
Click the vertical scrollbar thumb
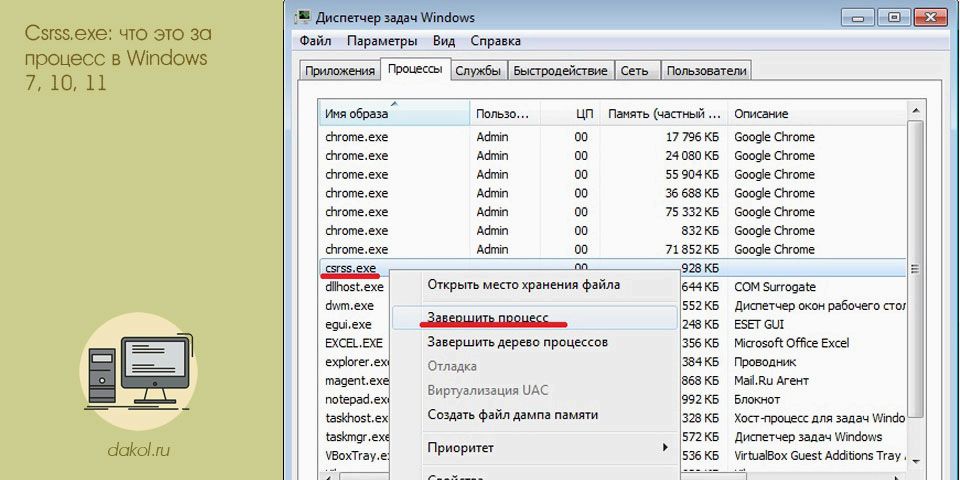point(915,268)
